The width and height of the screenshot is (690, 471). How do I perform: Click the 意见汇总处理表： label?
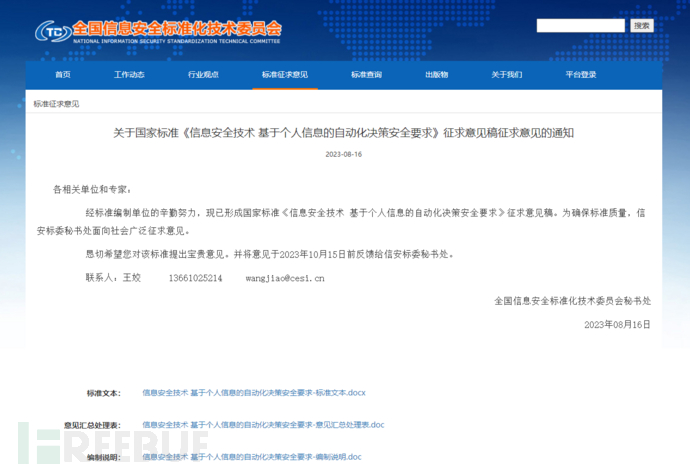point(92,425)
